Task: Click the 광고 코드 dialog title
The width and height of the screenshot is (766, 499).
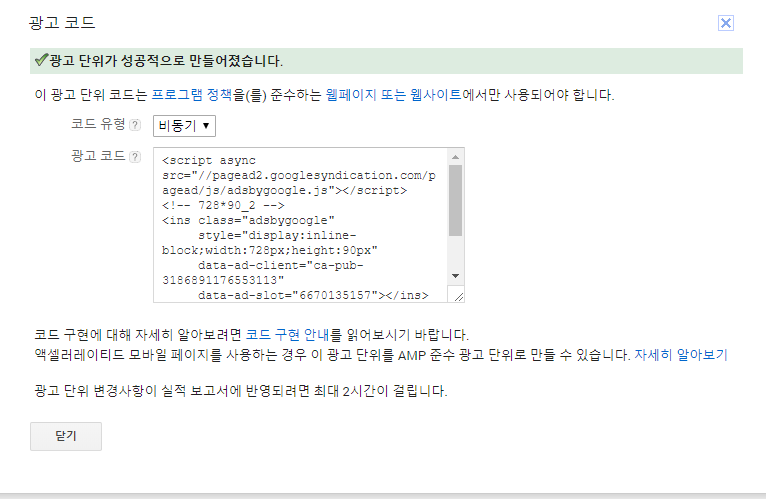Action: (62, 23)
